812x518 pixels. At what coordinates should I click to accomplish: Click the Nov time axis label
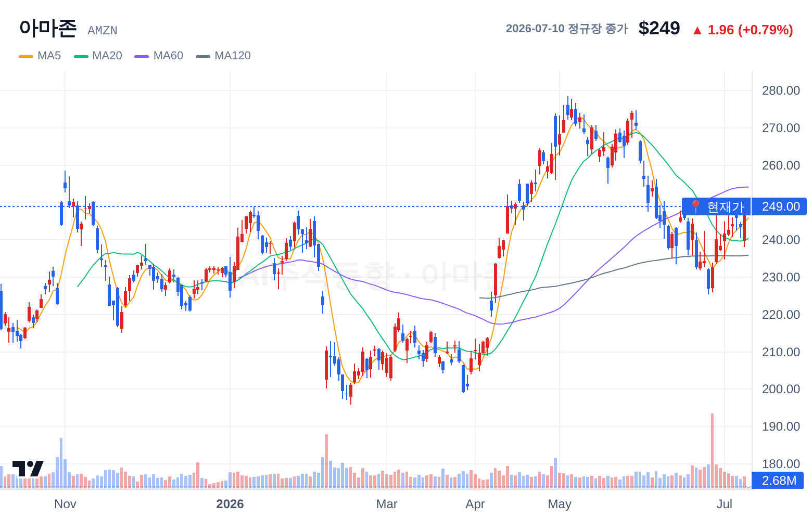[x=65, y=504]
